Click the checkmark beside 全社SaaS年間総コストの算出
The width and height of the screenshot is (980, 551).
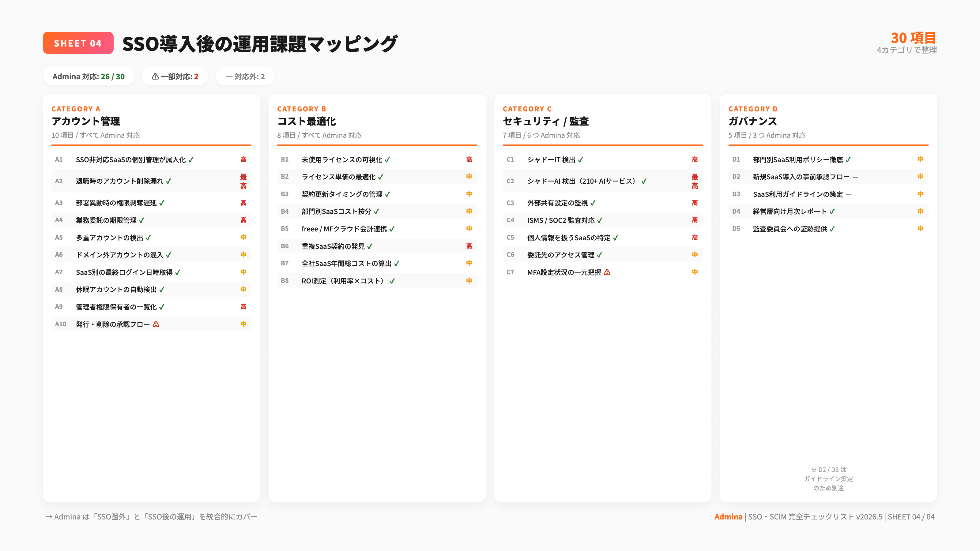click(x=397, y=264)
